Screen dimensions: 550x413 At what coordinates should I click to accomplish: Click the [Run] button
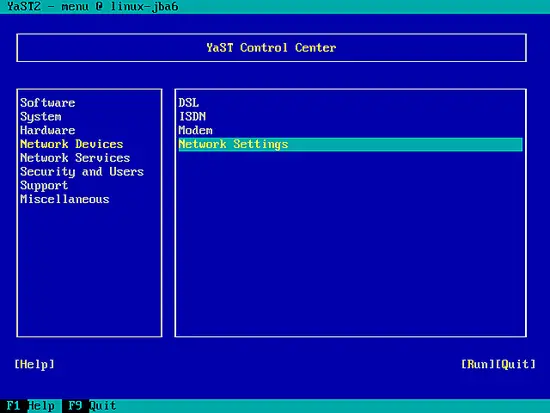[478, 364]
